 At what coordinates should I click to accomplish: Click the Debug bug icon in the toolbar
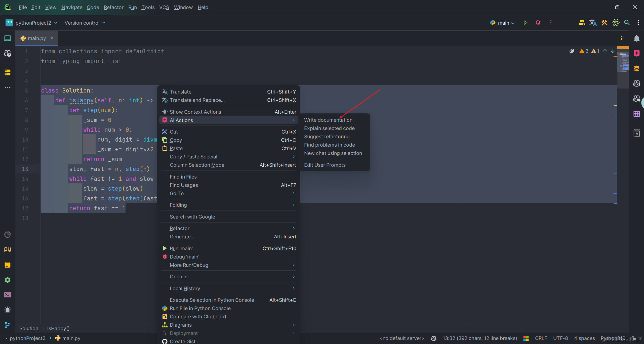point(538,23)
